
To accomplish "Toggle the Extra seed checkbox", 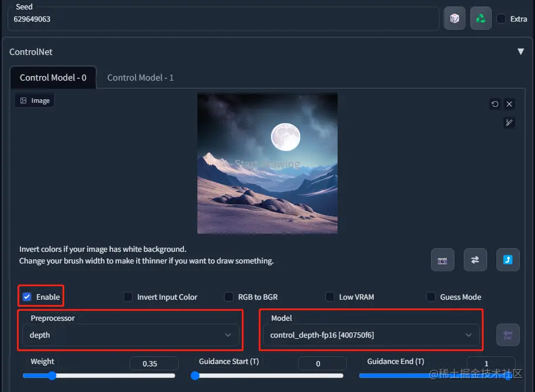I will (501, 19).
